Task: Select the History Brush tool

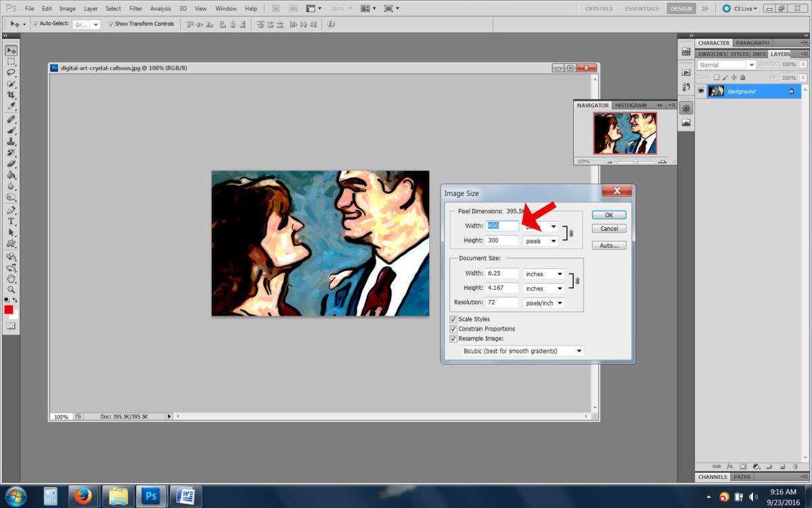Action: point(11,152)
